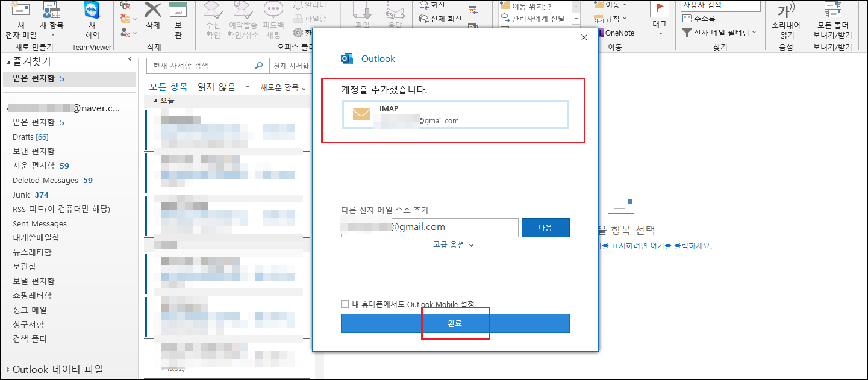
Task: Open the Junk 374 folder
Action: 31,195
